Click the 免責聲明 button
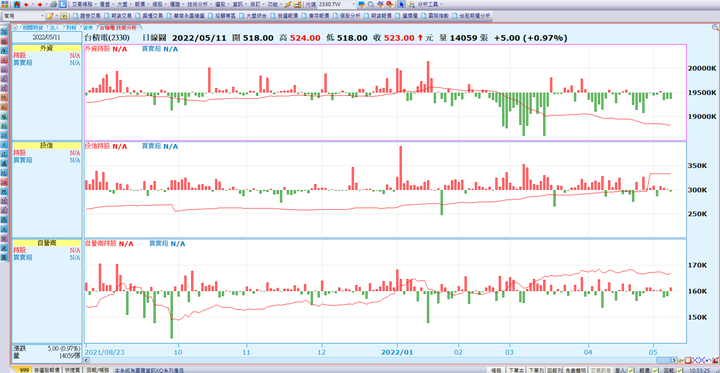This screenshot has width=720, height=373. [x=575, y=370]
